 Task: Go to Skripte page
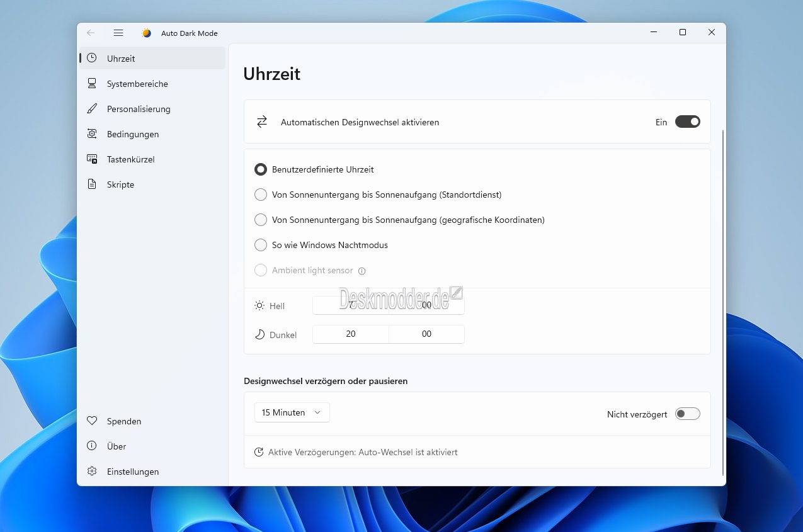point(152,184)
